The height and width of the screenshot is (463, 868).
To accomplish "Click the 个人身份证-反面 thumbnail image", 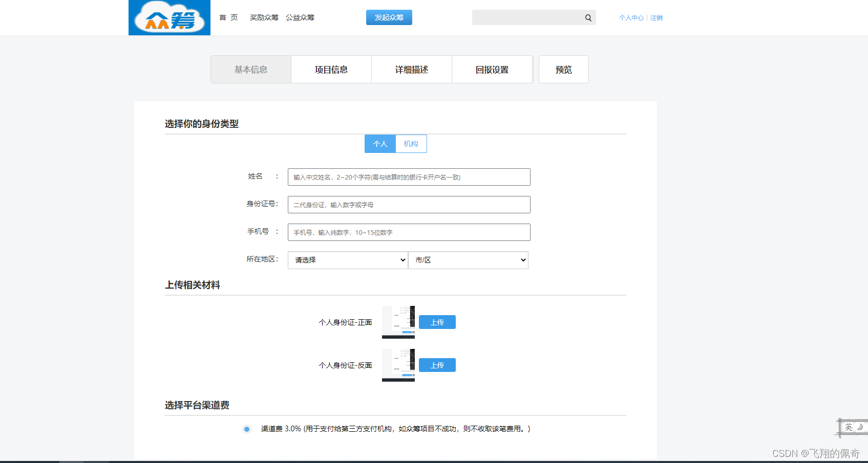I will pos(398,365).
